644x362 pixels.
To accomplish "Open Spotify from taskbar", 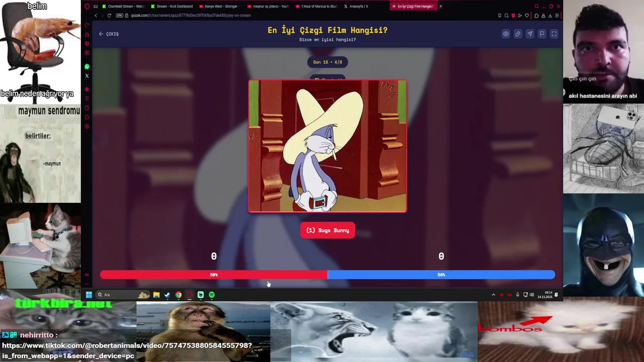I will (212, 295).
